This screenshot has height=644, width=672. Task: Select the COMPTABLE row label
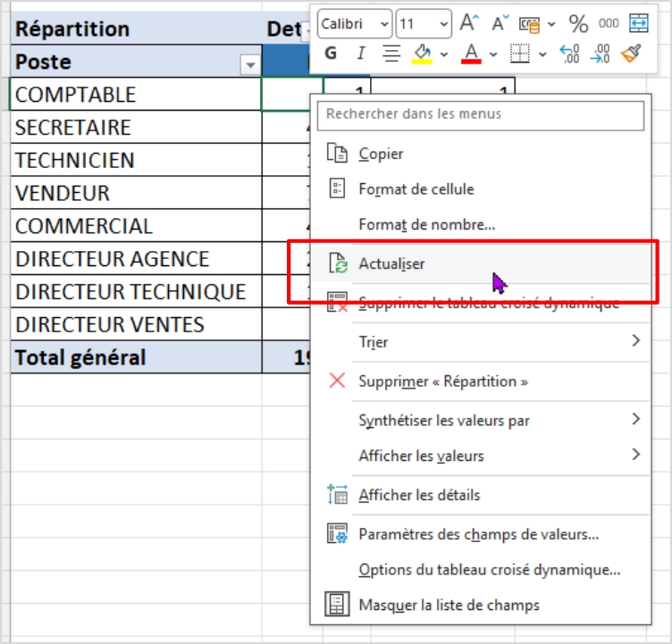pyautogui.click(x=136, y=95)
